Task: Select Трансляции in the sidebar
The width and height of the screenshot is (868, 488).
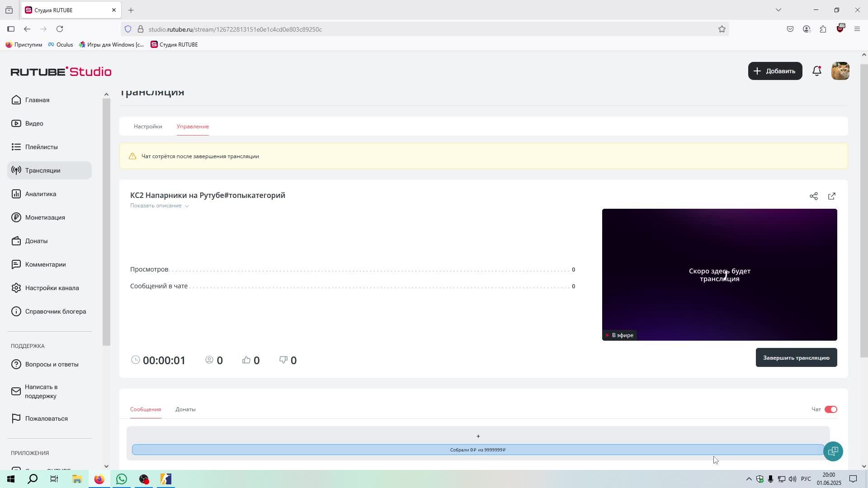Action: [49, 170]
